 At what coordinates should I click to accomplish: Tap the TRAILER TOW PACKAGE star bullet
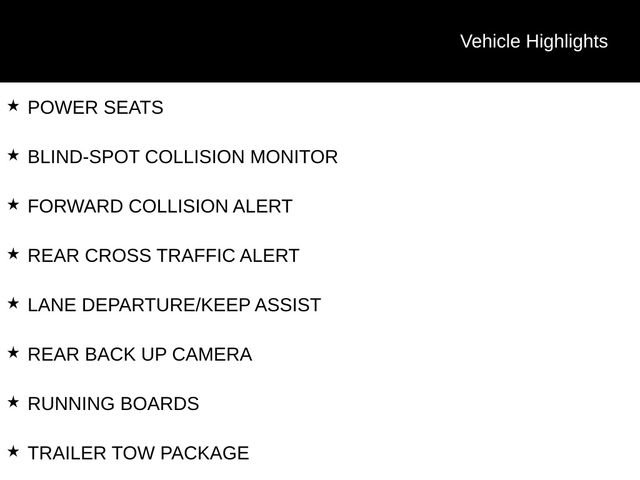pyautogui.click(x=13, y=451)
